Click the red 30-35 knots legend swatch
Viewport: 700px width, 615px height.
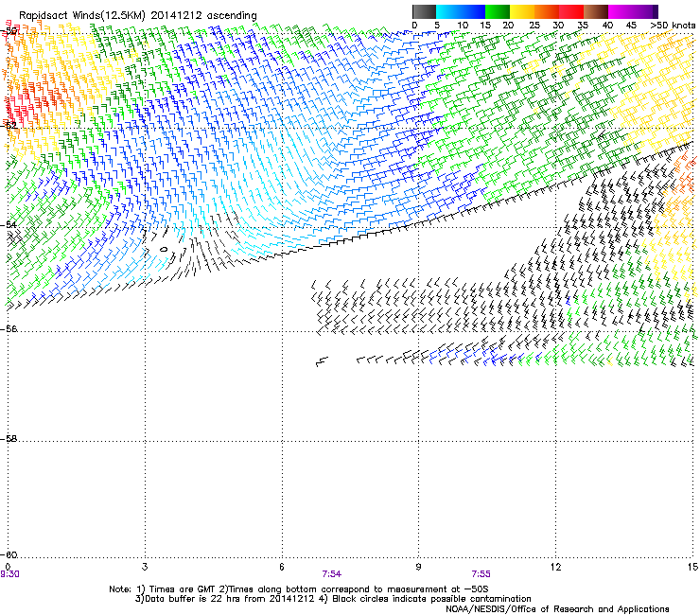click(x=571, y=11)
